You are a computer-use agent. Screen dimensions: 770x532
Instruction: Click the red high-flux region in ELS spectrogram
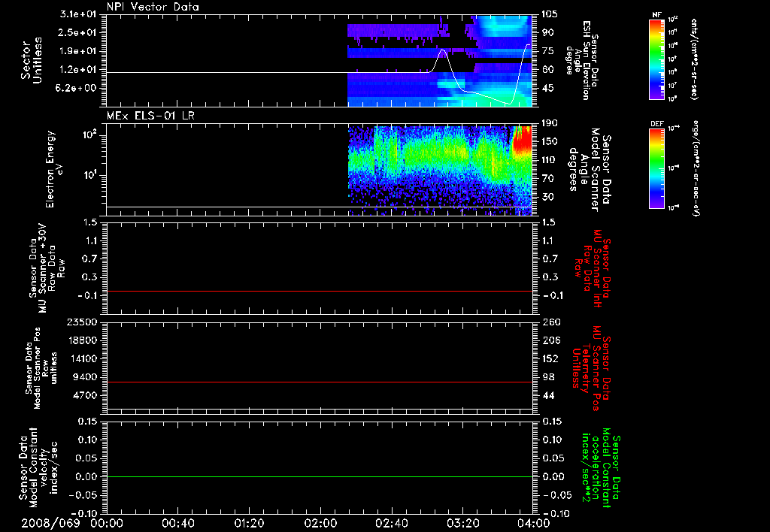[x=522, y=140]
